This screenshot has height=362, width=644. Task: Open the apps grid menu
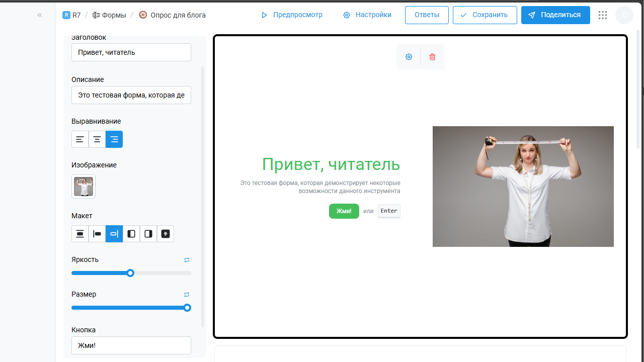[603, 15]
